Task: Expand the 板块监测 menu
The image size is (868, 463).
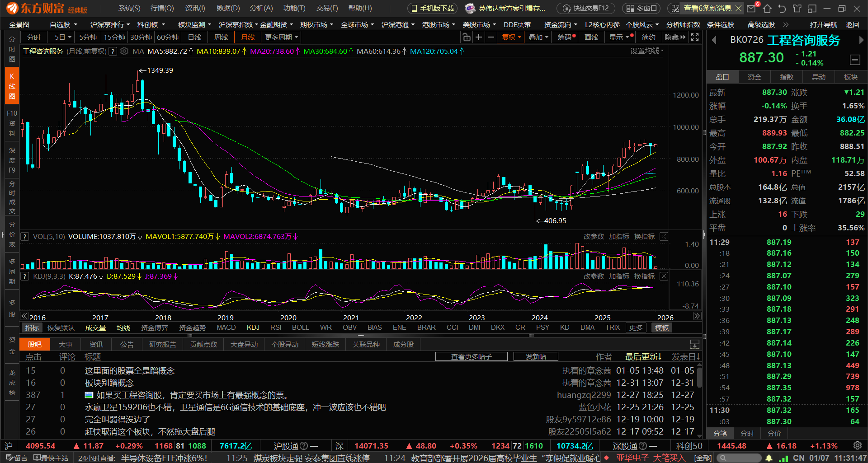Action: tap(195, 25)
